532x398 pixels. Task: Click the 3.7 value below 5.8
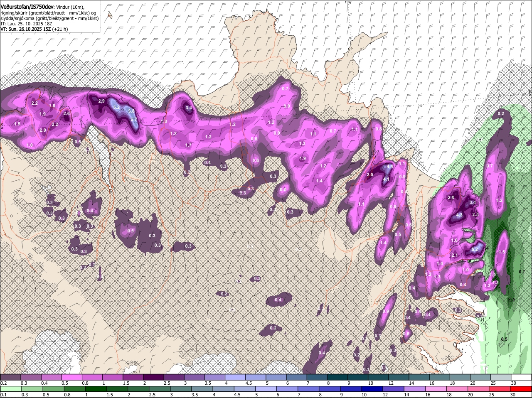tap(134, 120)
